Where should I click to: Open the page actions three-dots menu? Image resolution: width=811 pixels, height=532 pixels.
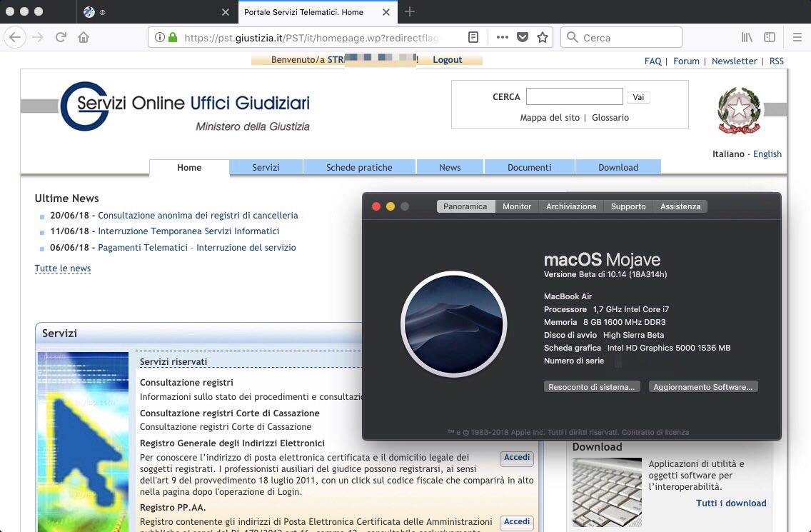(x=502, y=37)
